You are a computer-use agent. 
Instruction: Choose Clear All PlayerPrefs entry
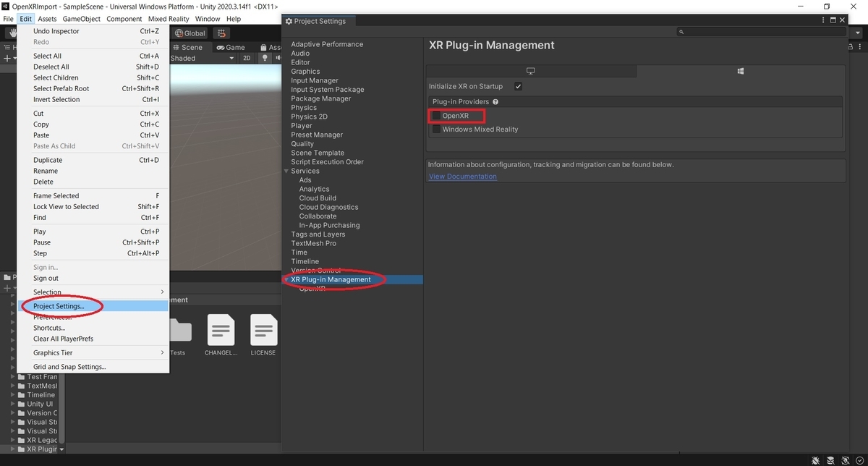[x=93, y=339]
